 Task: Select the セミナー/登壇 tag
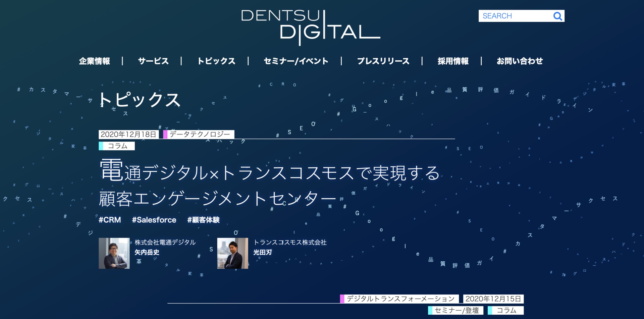coord(455,310)
